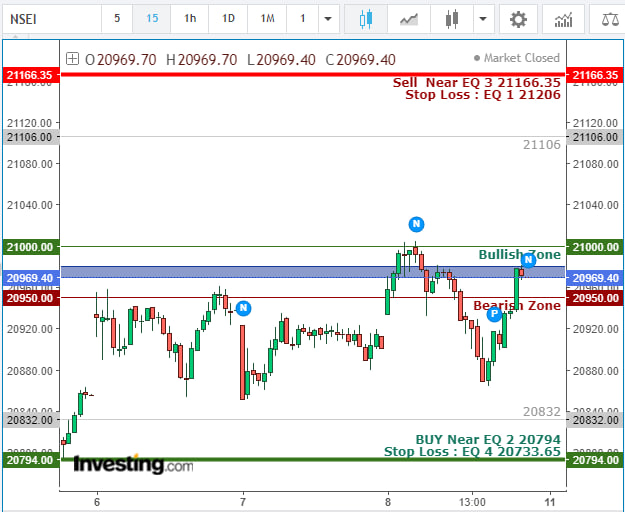Switch to the 1h timeframe
This screenshot has width=625, height=512.
(190, 19)
